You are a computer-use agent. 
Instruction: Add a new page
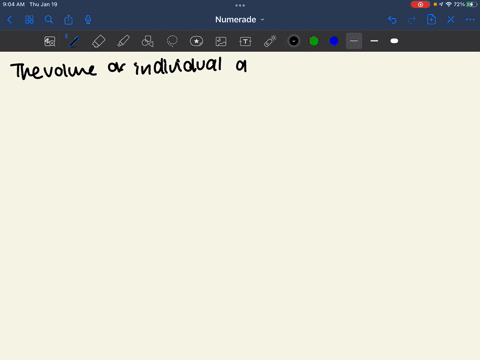(x=431, y=20)
